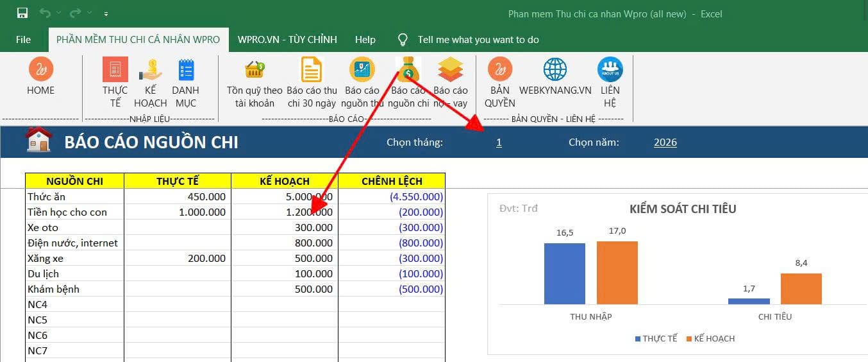Open Báo cáo nợ - vay report
Image resolution: width=868 pixels, height=362 pixels.
[451, 69]
